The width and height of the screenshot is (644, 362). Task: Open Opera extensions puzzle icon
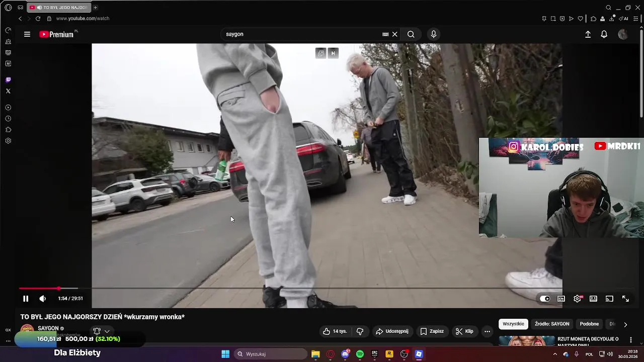click(x=594, y=19)
